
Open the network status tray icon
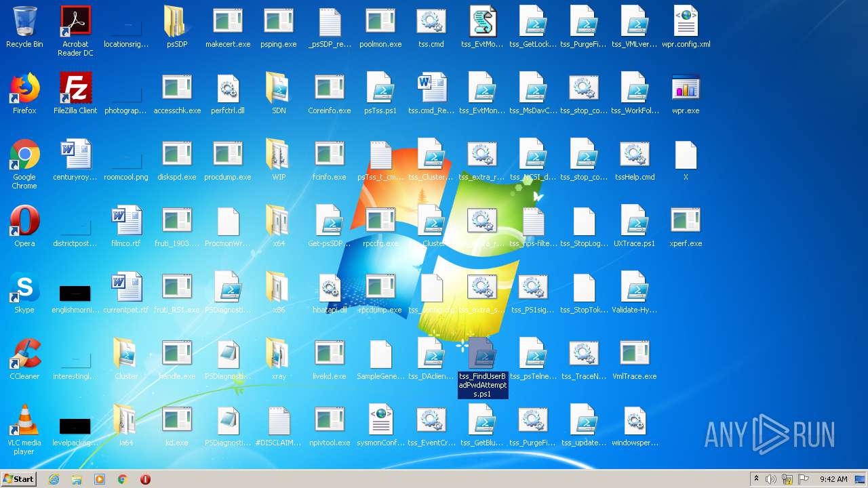(x=787, y=479)
